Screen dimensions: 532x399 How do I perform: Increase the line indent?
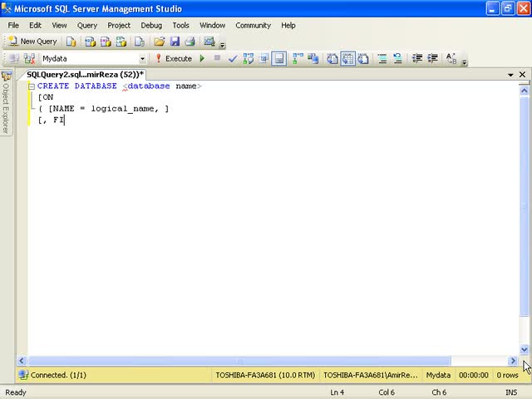point(432,59)
